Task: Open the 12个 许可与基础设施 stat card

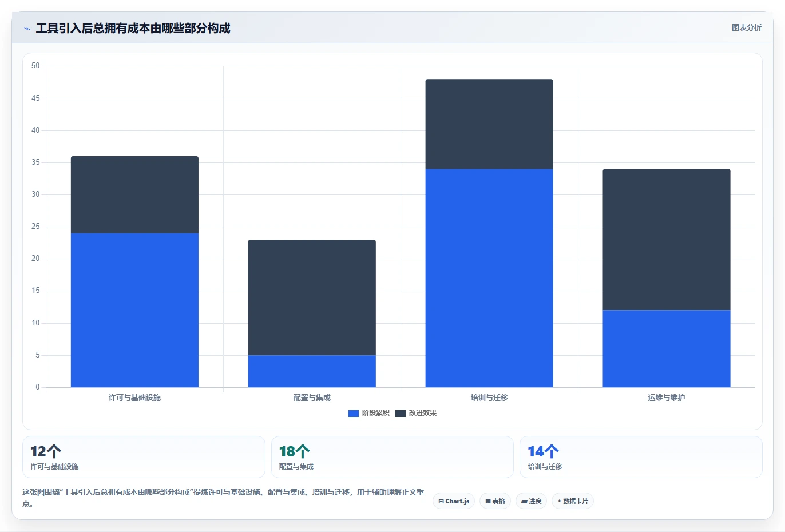Action: (144, 457)
